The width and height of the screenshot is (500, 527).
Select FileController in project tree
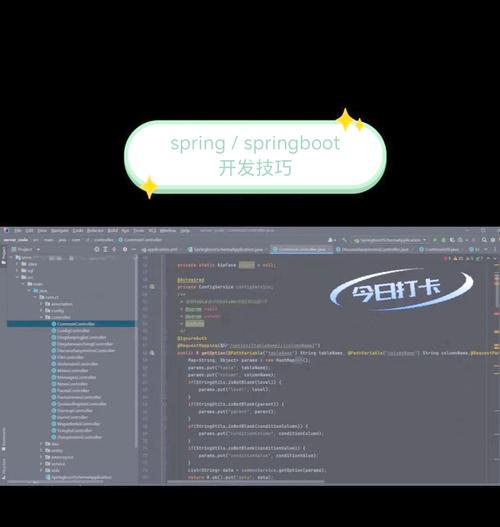70,357
